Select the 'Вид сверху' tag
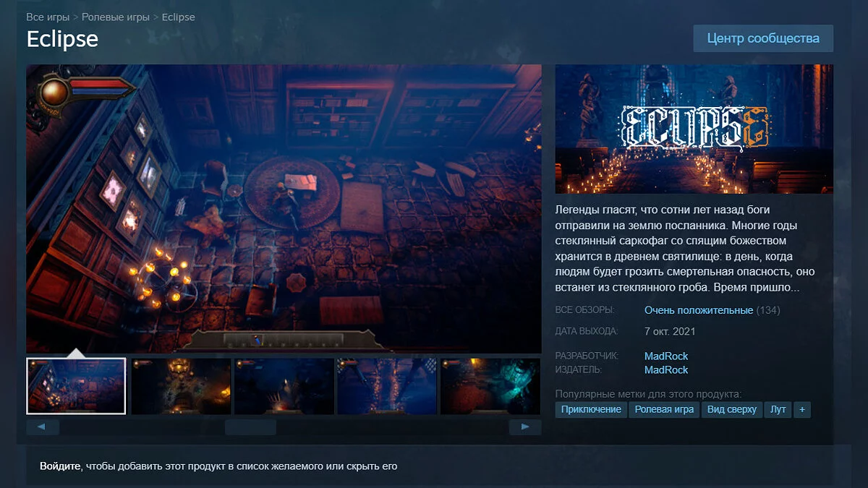The height and width of the screenshot is (488, 868). (732, 409)
